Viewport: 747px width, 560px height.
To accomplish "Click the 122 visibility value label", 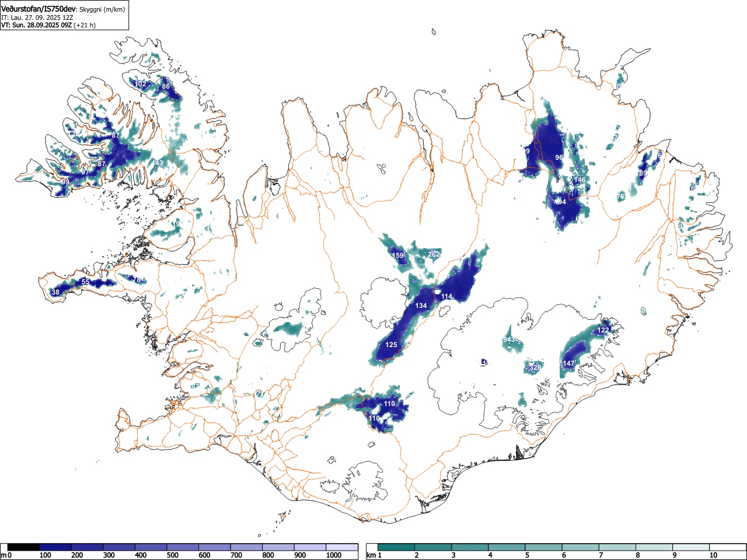I will pos(603,330).
